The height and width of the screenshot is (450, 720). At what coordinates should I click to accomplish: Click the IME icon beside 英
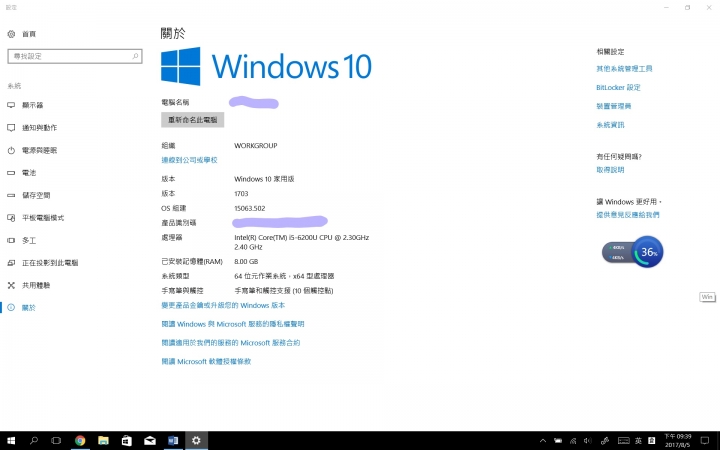click(x=652, y=441)
